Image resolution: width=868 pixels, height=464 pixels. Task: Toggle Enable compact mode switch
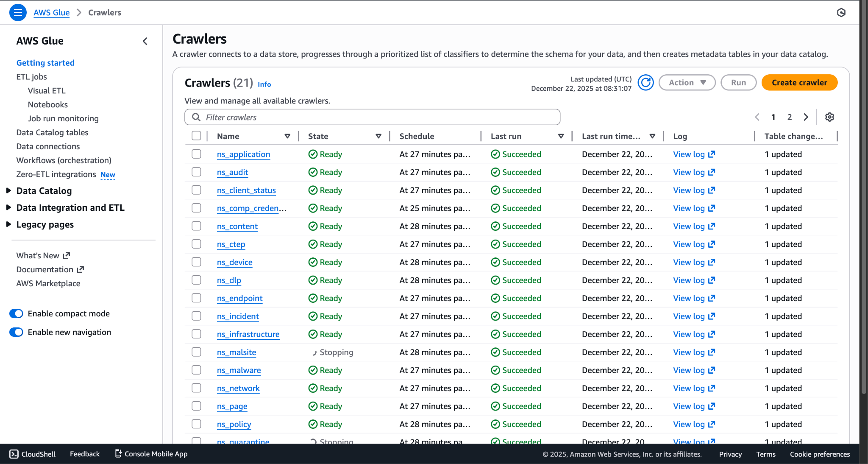point(16,314)
